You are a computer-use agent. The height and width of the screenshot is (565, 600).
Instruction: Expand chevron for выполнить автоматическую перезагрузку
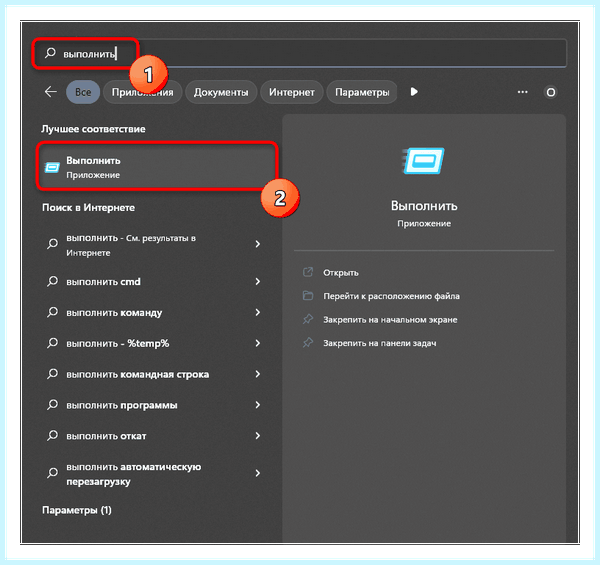258,473
